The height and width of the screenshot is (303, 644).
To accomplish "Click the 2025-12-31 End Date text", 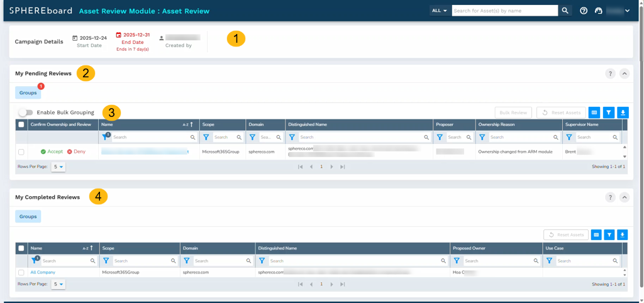I will (x=136, y=35).
